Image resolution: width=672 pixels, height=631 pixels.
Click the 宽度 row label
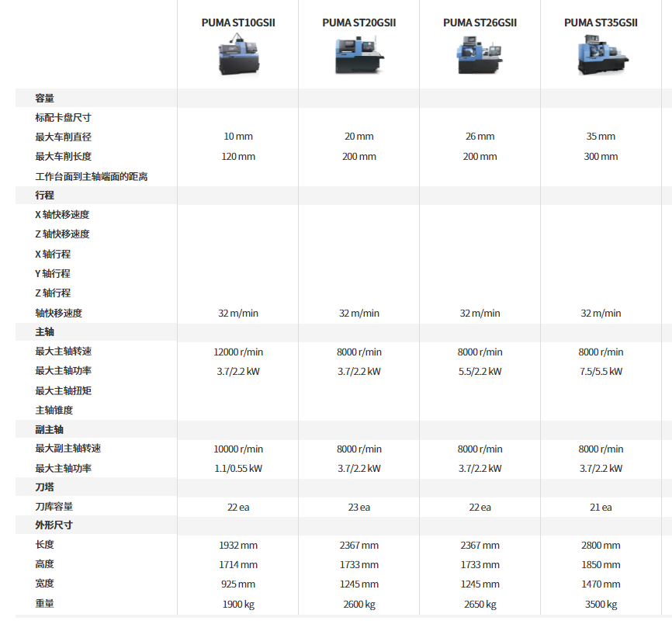click(44, 584)
